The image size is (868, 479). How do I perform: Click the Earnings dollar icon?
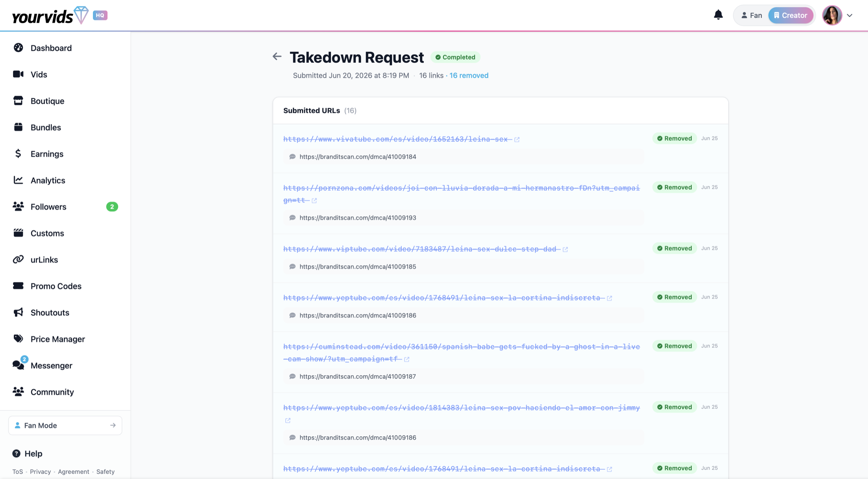tap(18, 153)
